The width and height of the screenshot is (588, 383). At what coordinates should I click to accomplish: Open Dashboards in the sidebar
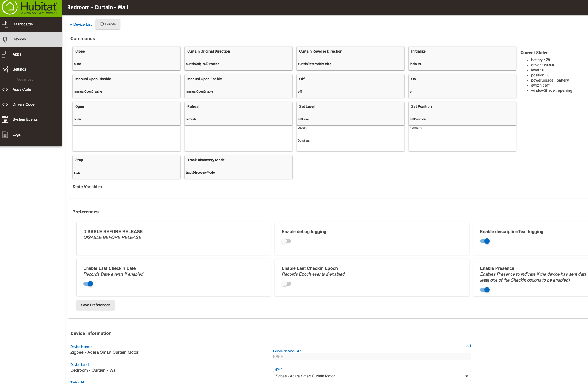(31, 24)
